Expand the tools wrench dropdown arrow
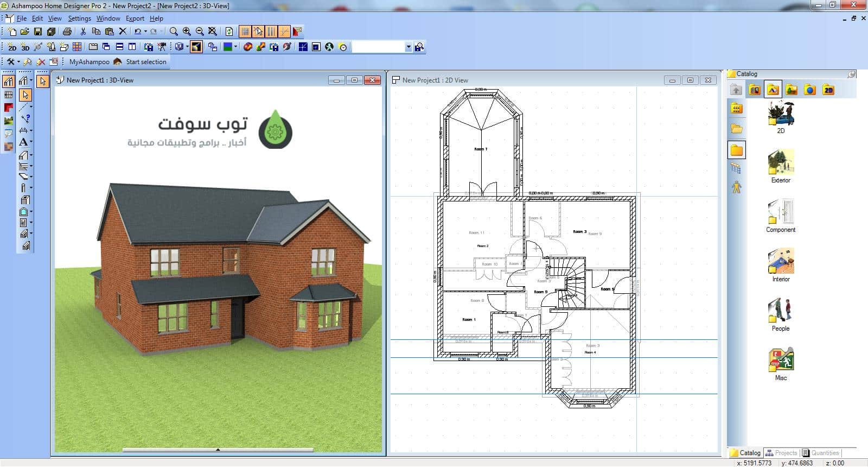The width and height of the screenshot is (868, 467). [x=18, y=62]
